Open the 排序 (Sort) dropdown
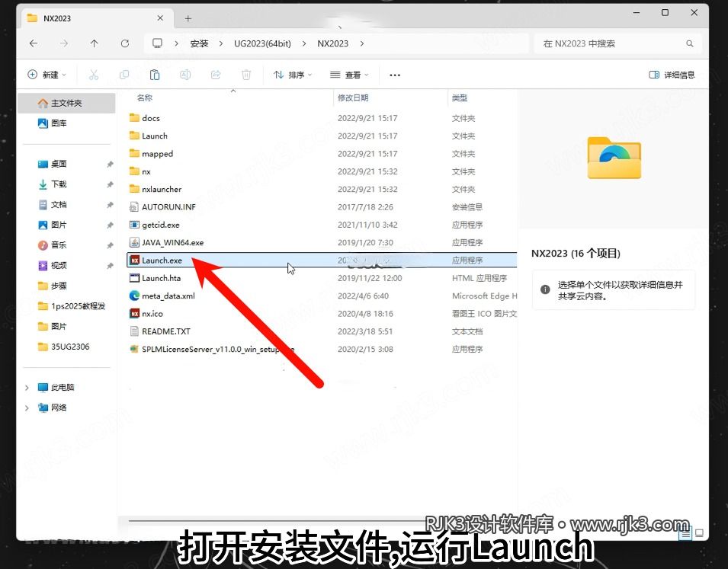728x569 pixels. pos(293,75)
